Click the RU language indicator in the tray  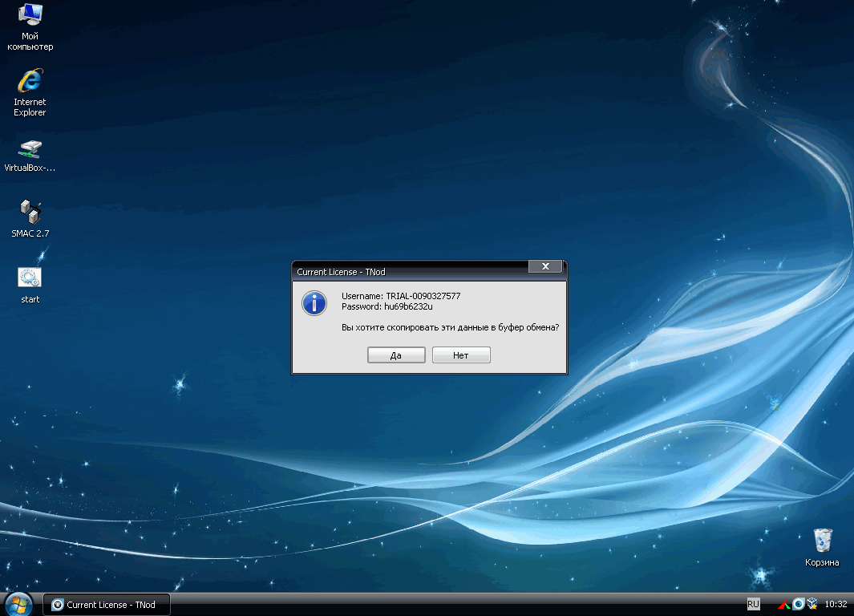[x=753, y=604]
